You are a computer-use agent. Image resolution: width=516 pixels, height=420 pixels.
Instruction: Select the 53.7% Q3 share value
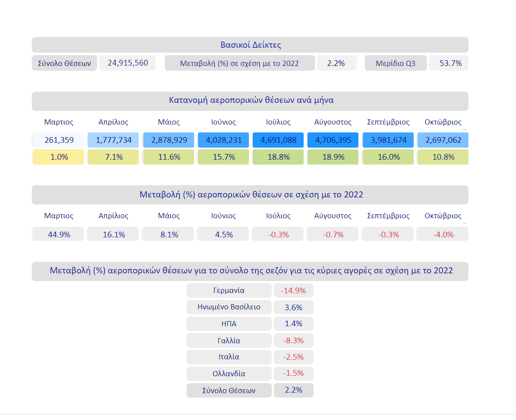click(x=450, y=63)
